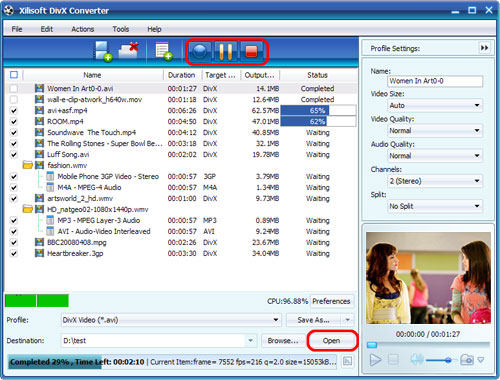The image size is (500, 380).
Task: Click the profile icon of MP3 - MPEG Layer-3 Audio
Action: tap(50, 220)
